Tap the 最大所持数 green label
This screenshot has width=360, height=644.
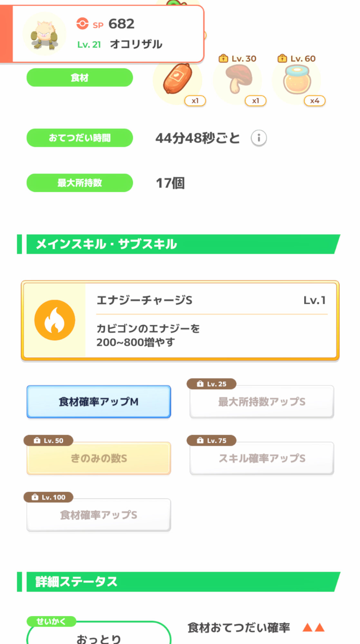(80, 183)
